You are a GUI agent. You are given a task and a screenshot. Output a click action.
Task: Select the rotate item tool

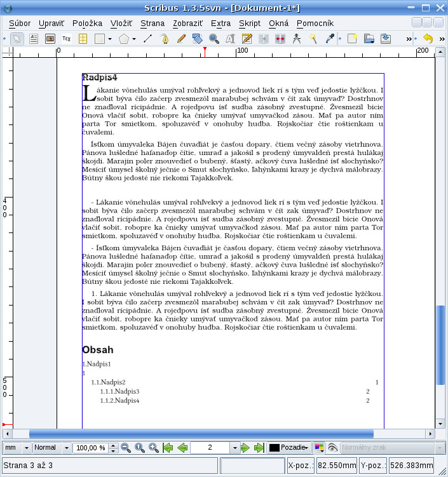198,39
